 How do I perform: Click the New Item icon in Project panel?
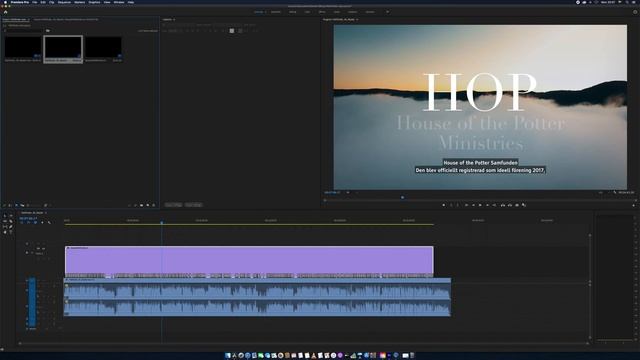point(148,205)
